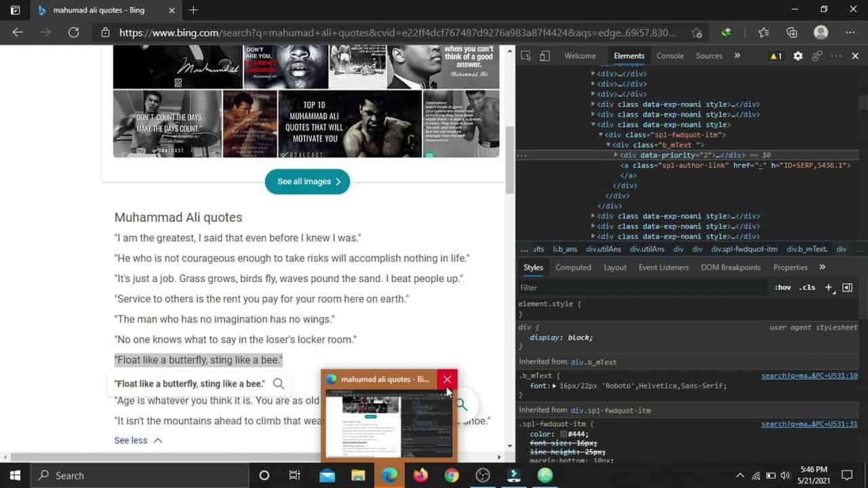Viewport: 868px width, 488px height.
Task: Activate the inspect element picker icon
Action: click(526, 56)
